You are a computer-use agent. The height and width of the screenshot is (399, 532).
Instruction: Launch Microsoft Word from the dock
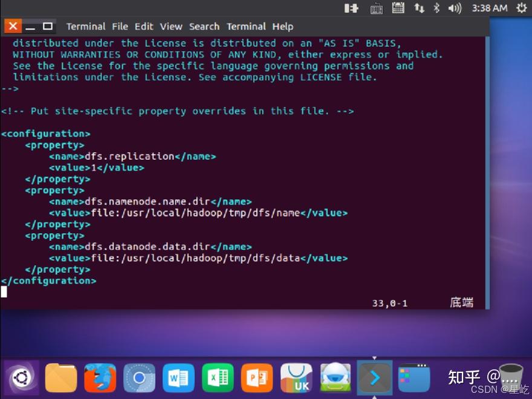178,377
